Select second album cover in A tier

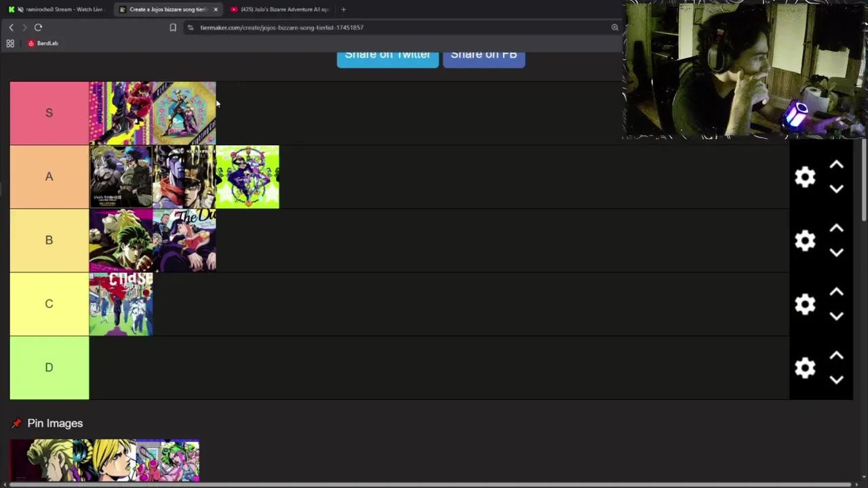tap(184, 177)
